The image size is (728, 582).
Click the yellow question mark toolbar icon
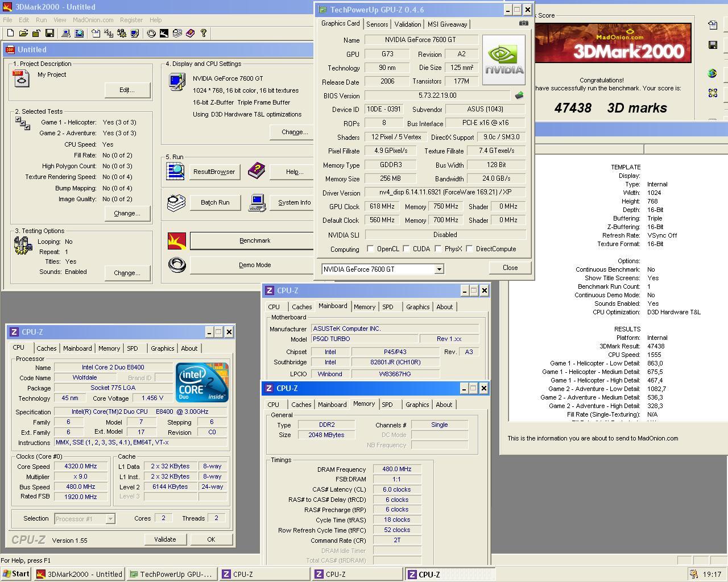(203, 34)
